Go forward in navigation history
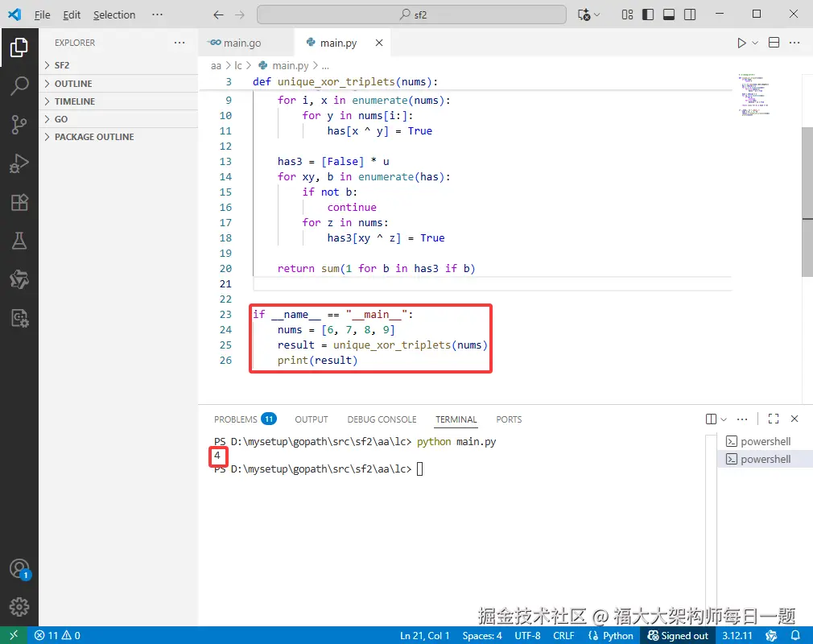The height and width of the screenshot is (644, 813). (240, 14)
